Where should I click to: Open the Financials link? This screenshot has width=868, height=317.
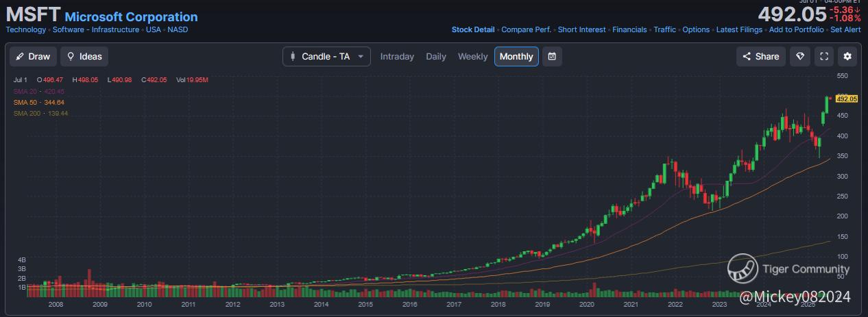point(629,30)
